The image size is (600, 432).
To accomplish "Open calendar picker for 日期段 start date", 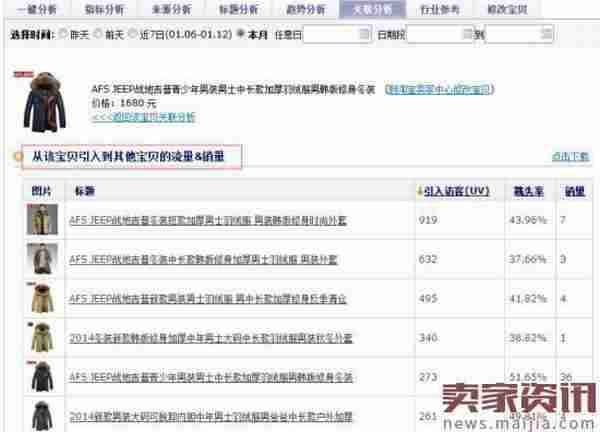I will (x=467, y=34).
